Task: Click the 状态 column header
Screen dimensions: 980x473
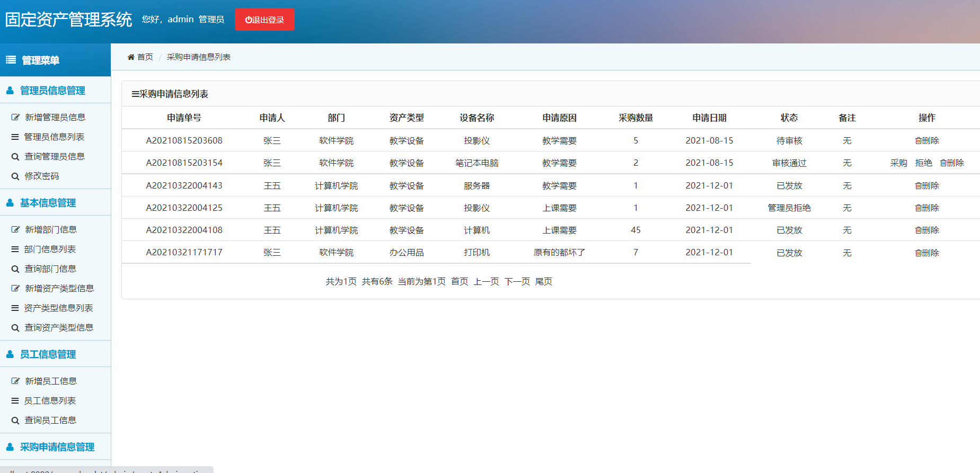Action: click(x=789, y=118)
